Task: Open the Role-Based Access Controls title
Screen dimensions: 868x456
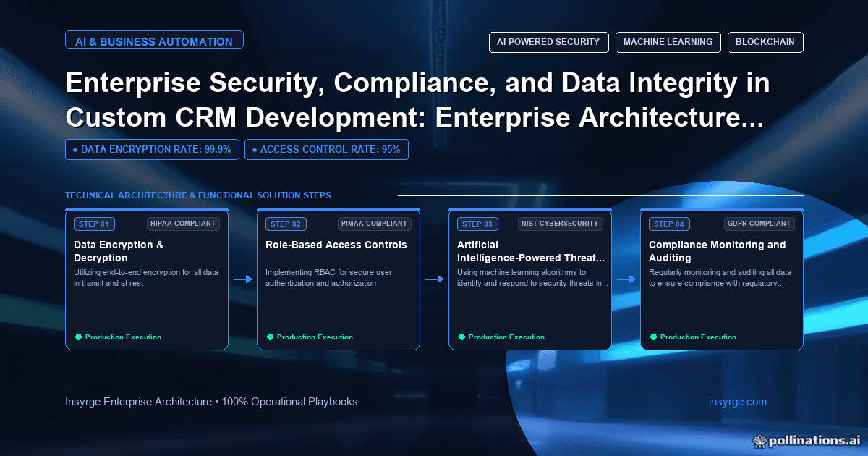Action: 336,245
